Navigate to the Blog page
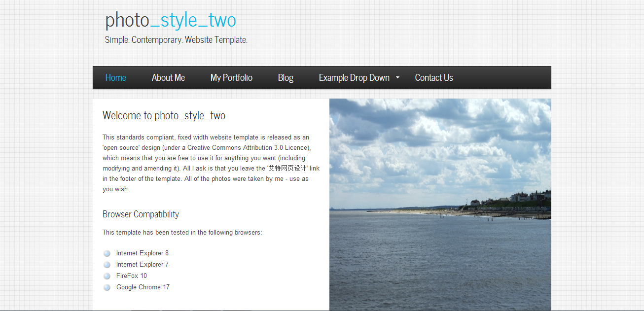 click(286, 78)
